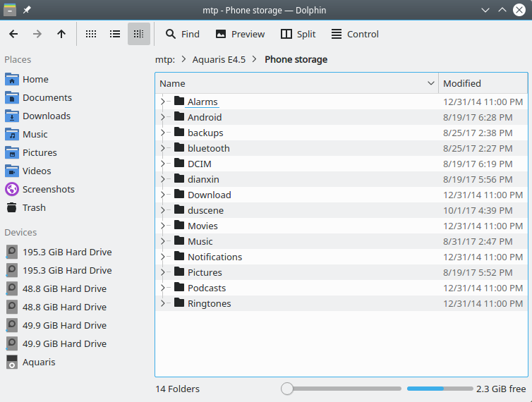Click Aquaris E4.5 in the breadcrumb path
The image size is (532, 402).
(219, 59)
